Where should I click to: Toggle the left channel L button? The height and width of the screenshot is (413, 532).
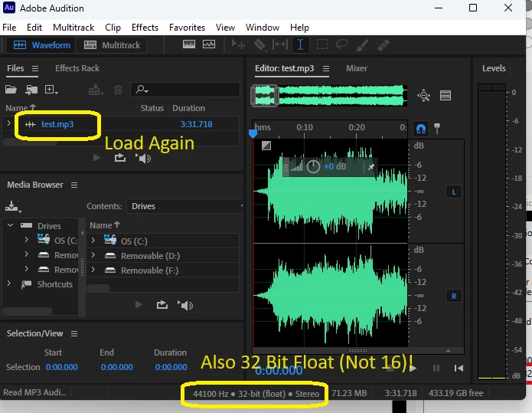[x=454, y=192]
